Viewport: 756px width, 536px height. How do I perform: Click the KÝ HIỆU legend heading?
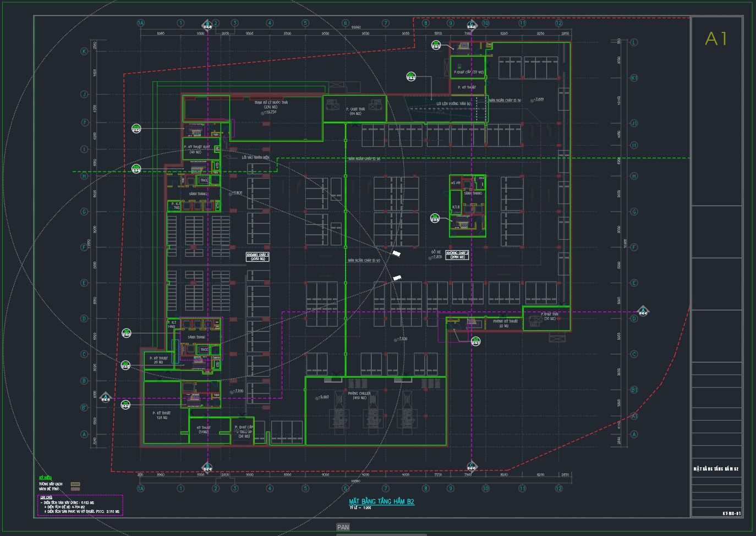45,478
